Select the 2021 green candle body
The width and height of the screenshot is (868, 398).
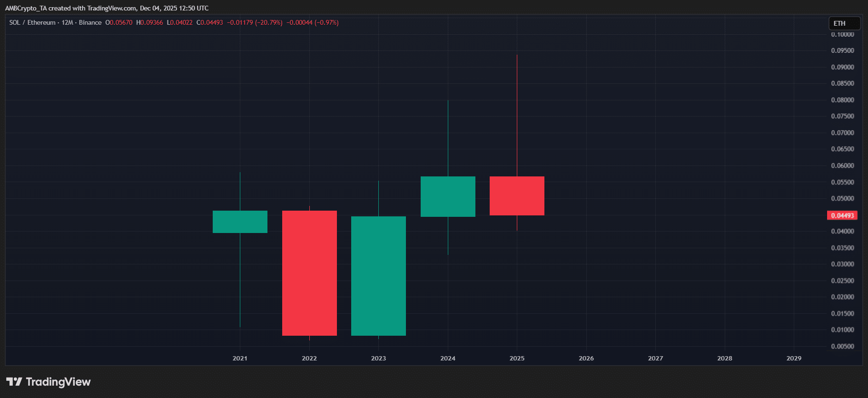pyautogui.click(x=240, y=222)
